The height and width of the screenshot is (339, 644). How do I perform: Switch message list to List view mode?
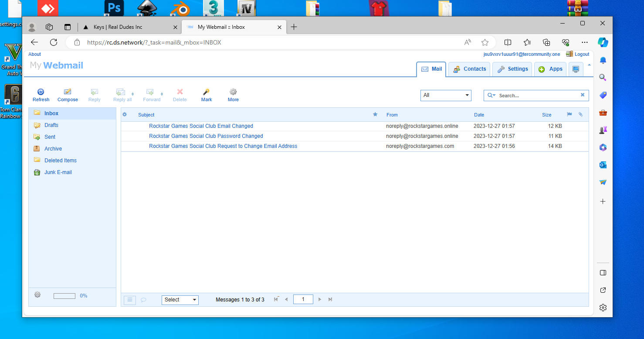click(130, 300)
